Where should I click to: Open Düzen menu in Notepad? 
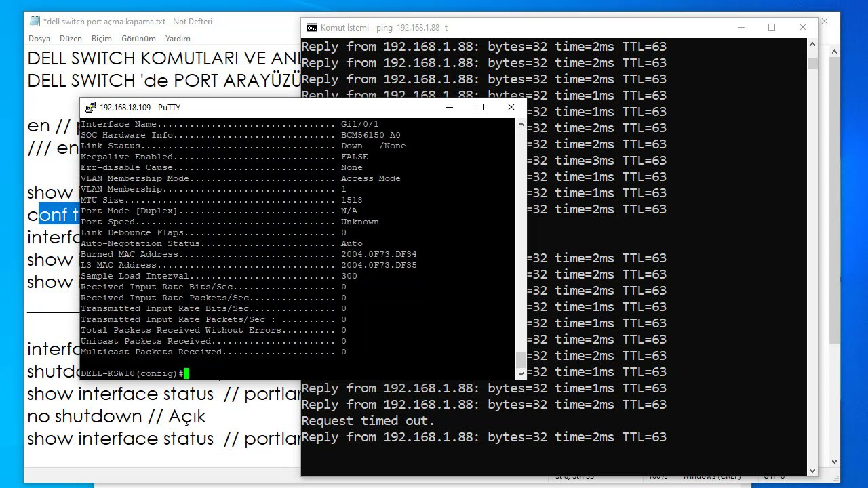tap(71, 39)
